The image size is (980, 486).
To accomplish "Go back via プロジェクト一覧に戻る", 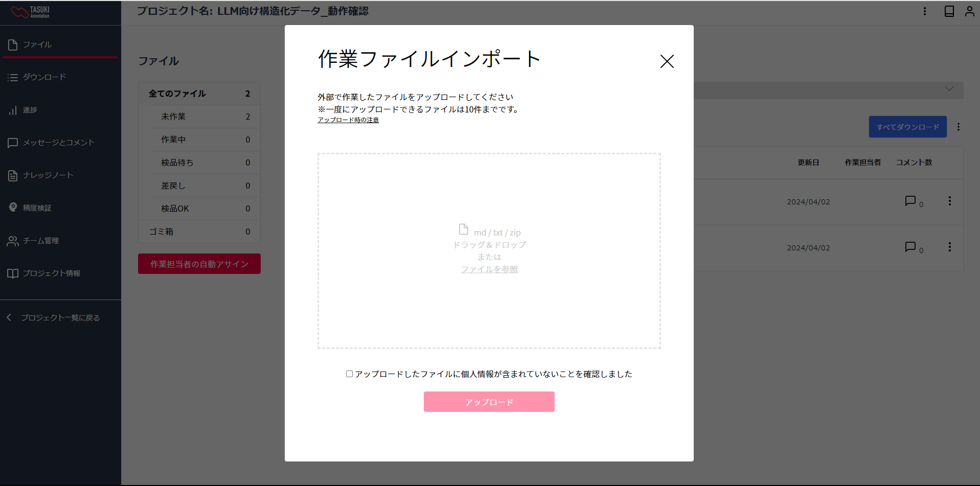I will pyautogui.click(x=60, y=318).
